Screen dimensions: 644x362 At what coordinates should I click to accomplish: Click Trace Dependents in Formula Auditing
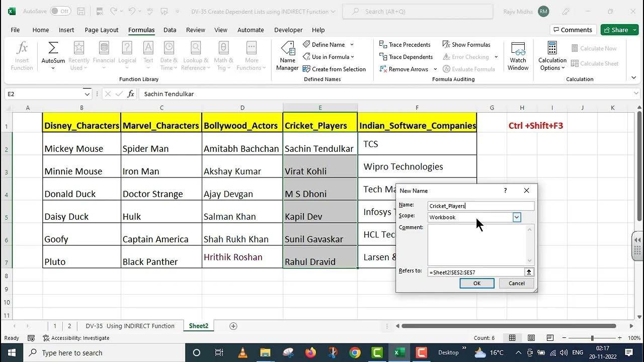point(406,57)
